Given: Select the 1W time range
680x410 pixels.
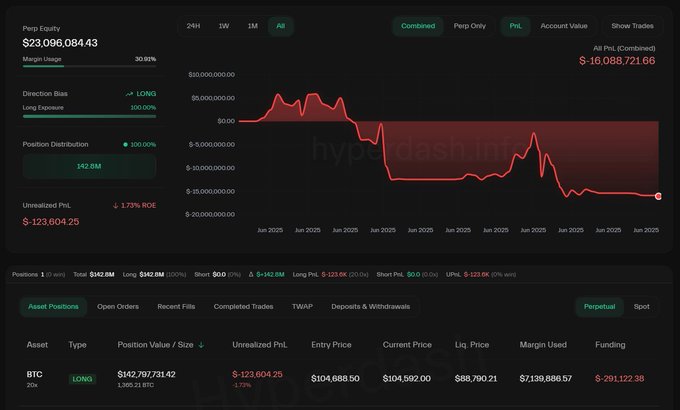Looking at the screenshot, I should (224, 26).
